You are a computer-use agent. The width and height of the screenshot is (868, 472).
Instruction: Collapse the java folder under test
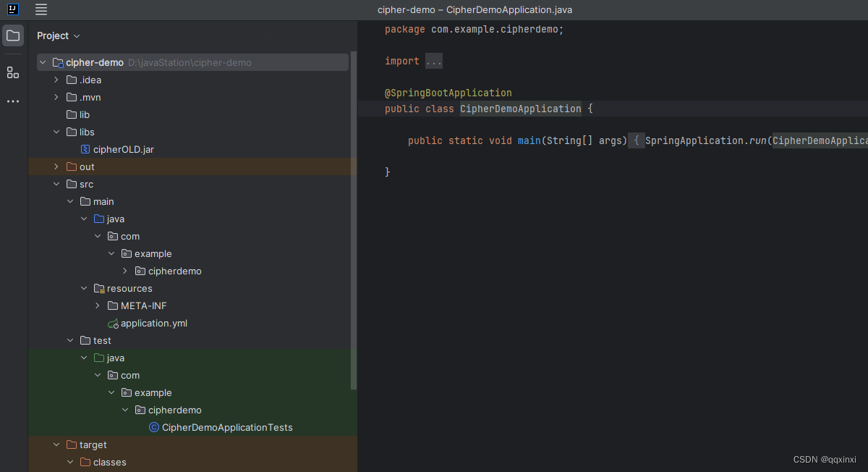[x=84, y=358]
